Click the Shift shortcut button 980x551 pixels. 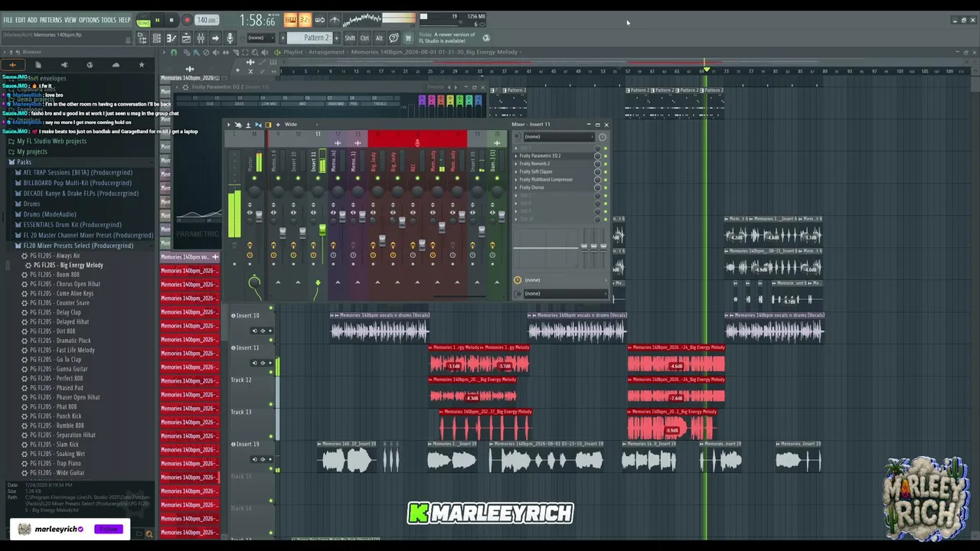pos(350,37)
